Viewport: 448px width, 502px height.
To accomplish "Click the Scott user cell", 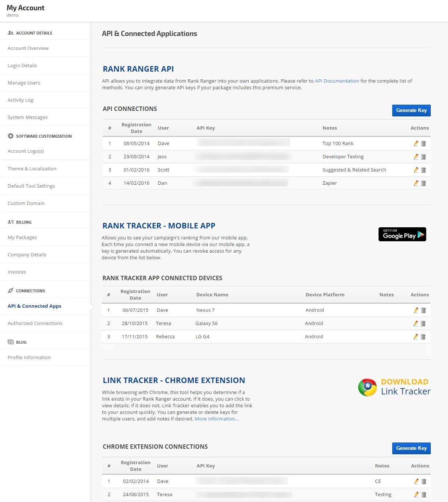I will 163,170.
